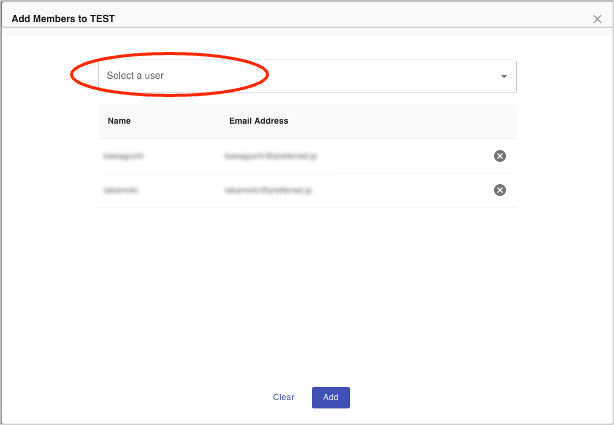Screen dimensions: 614x425
Task: Click the empty title bar area beside the title
Action: (x=350, y=19)
